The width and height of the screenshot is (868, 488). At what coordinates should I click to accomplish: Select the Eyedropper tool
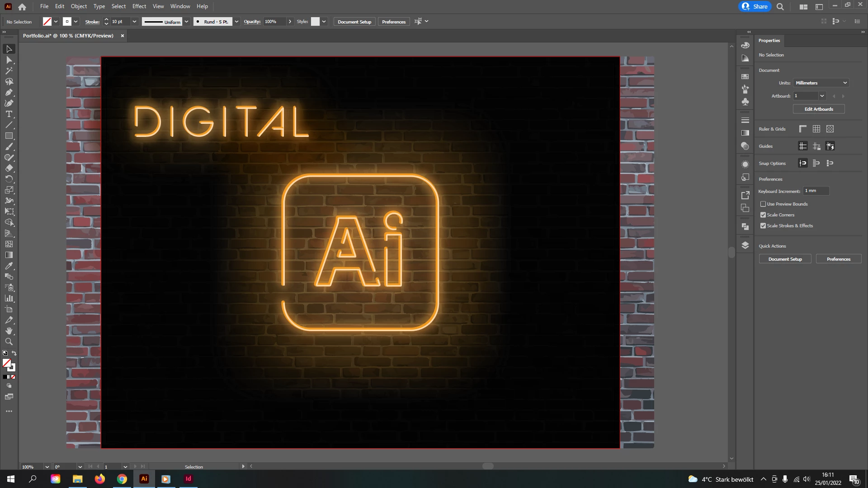coord(9,266)
